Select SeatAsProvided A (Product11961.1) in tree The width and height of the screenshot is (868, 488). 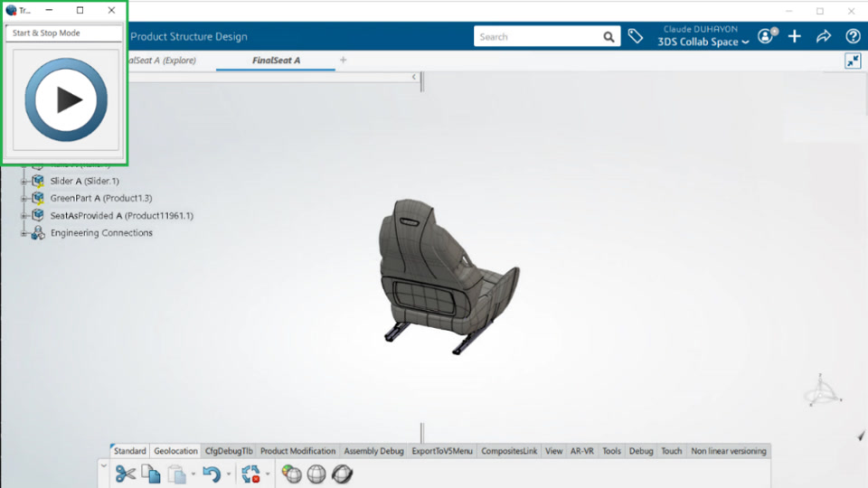[122, 215]
